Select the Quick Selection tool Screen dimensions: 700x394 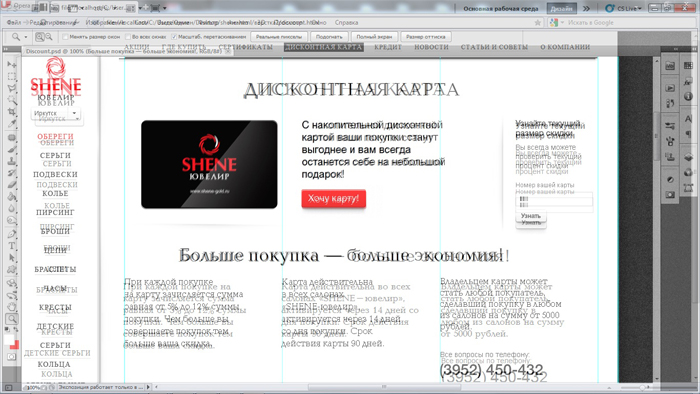(x=12, y=100)
